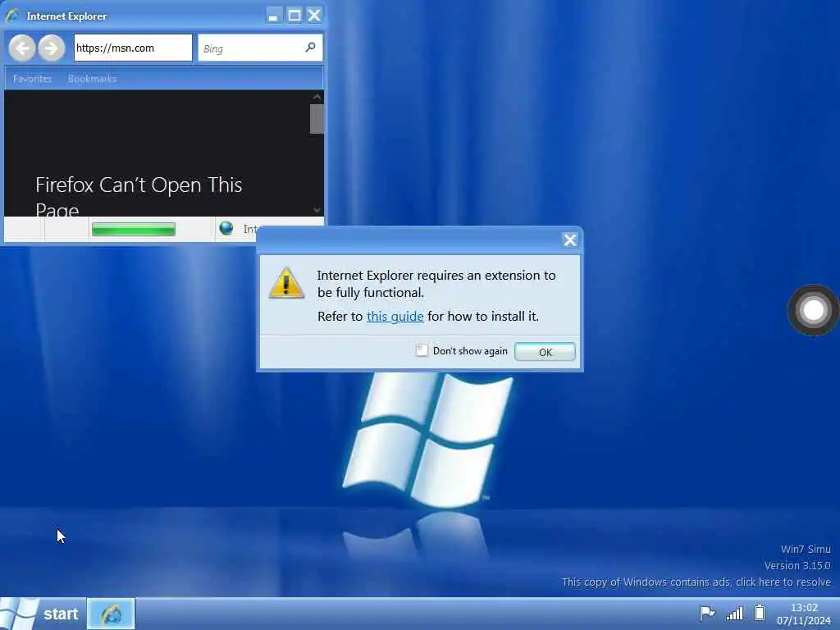840x630 pixels.
Task: Click OK in the warning dialog
Action: tap(545, 352)
